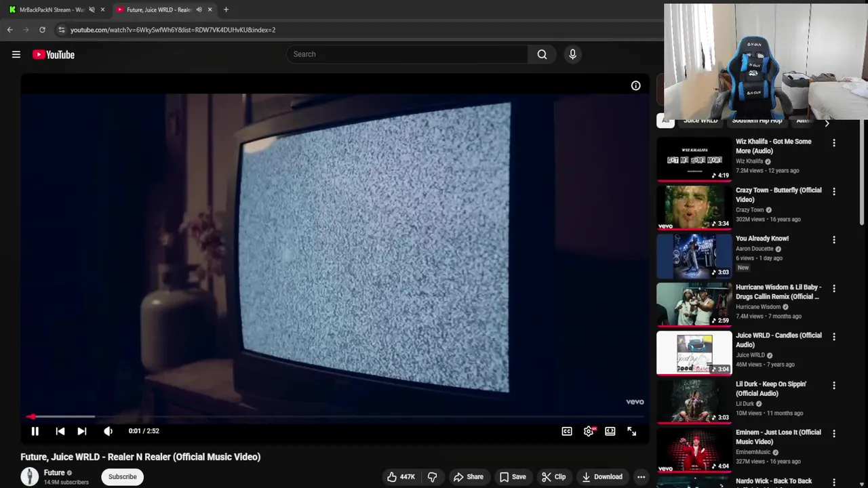
Task: Open a new browser tab
Action: point(226,9)
